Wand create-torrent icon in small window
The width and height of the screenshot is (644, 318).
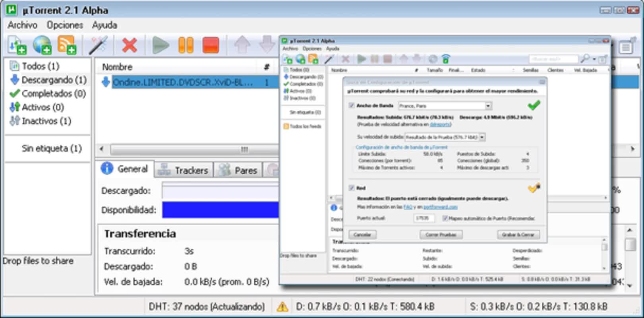pos(329,59)
